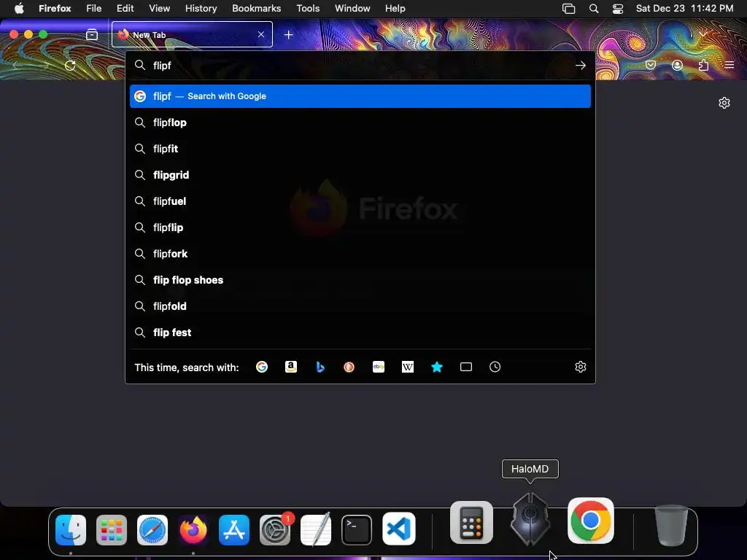Select the New Tab tab
The height and width of the screenshot is (560, 747).
click(x=192, y=34)
